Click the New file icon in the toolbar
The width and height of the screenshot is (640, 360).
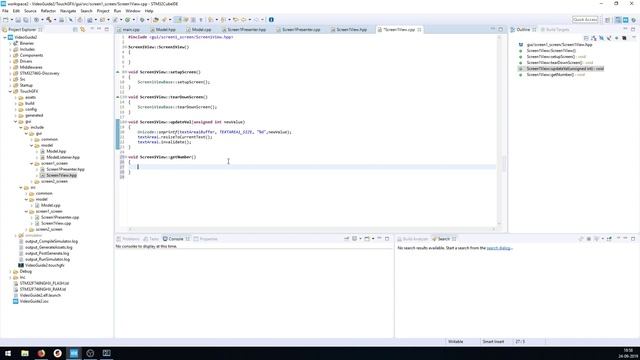click(x=5, y=20)
